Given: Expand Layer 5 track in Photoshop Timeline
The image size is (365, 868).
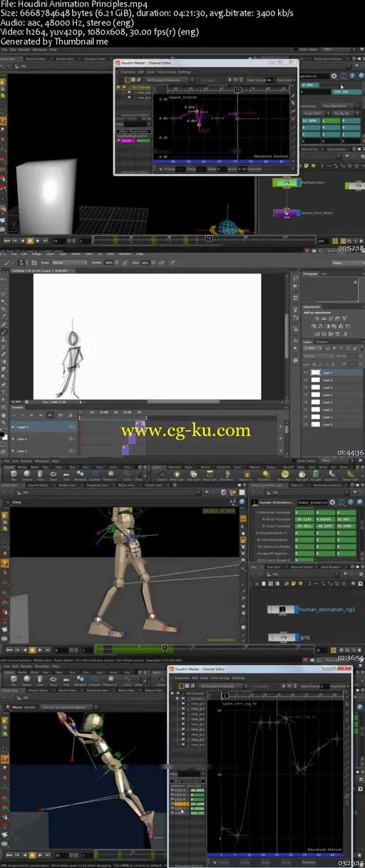Looking at the screenshot, I should pyautogui.click(x=13, y=451).
